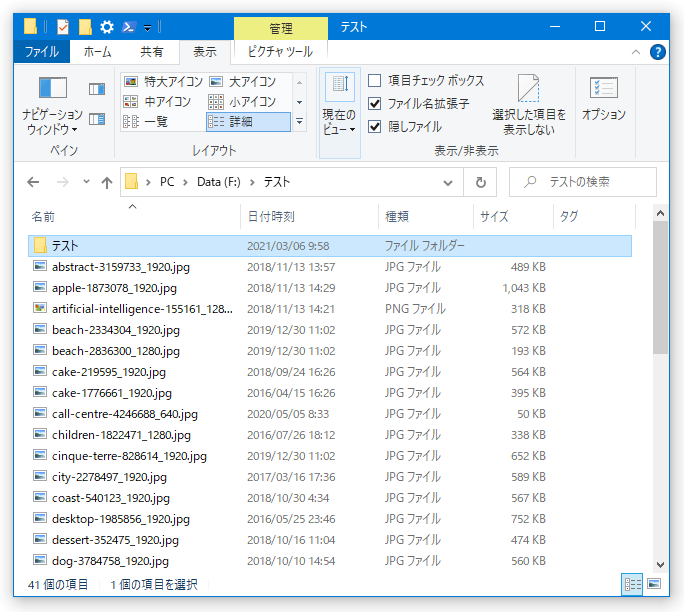Open the recent locations dropdown
This screenshot has width=684, height=612.
click(x=86, y=181)
